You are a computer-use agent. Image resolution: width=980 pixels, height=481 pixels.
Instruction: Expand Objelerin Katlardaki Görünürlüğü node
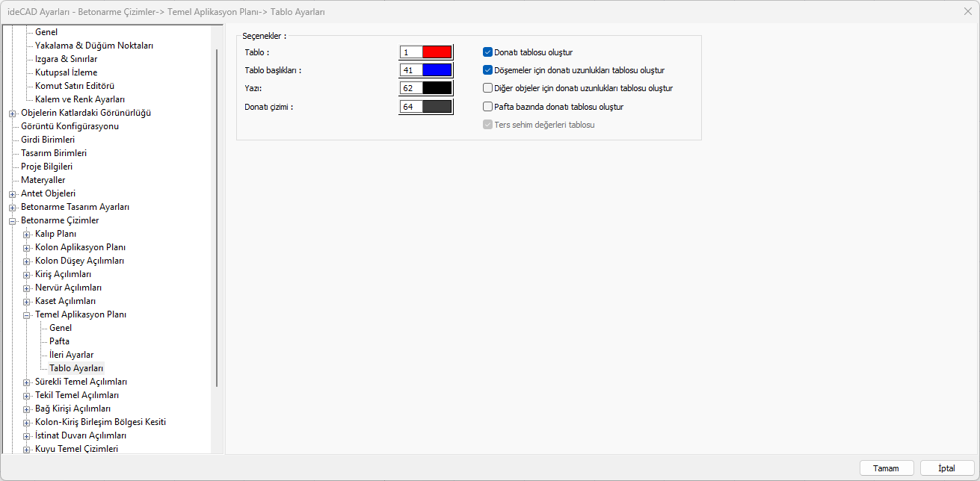[13, 113]
